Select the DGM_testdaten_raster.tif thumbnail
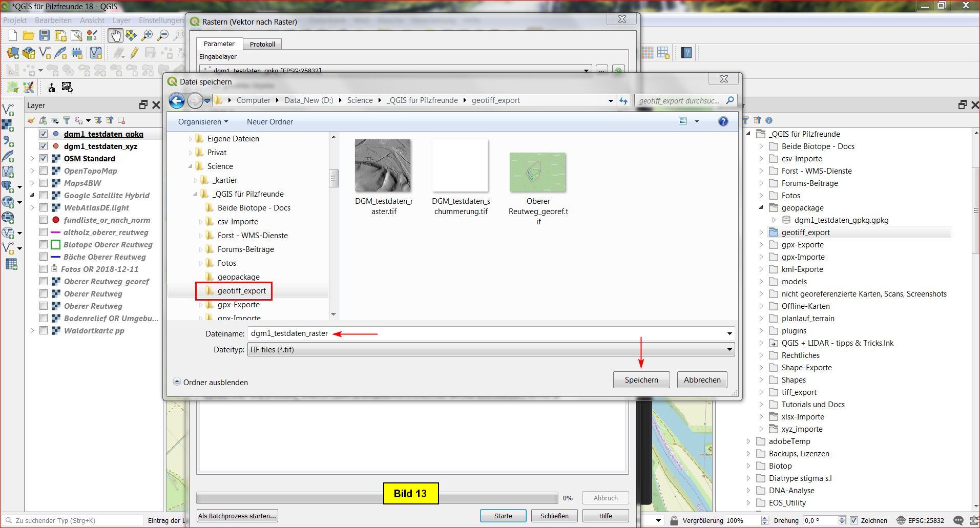The height and width of the screenshot is (528, 980). pos(383,166)
